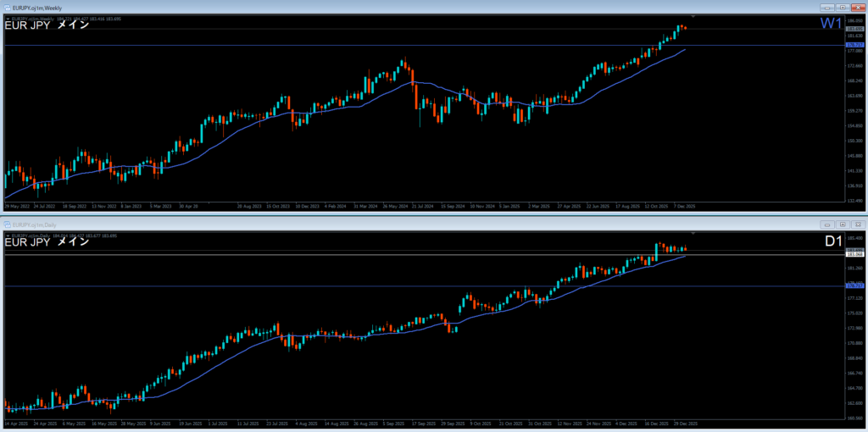The width and height of the screenshot is (868, 432).
Task: Select the W1 timeframe label
Action: point(832,24)
